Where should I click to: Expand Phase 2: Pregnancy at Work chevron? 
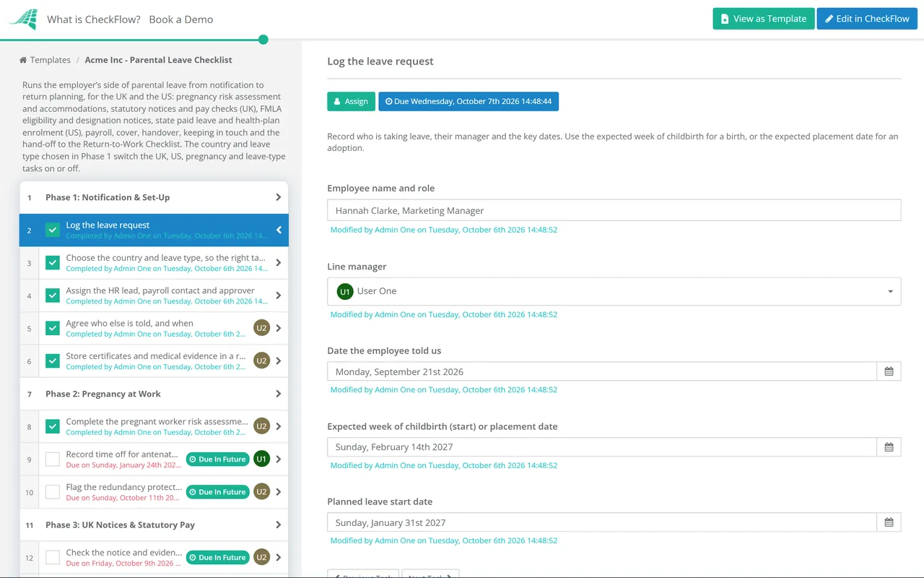[x=279, y=394]
